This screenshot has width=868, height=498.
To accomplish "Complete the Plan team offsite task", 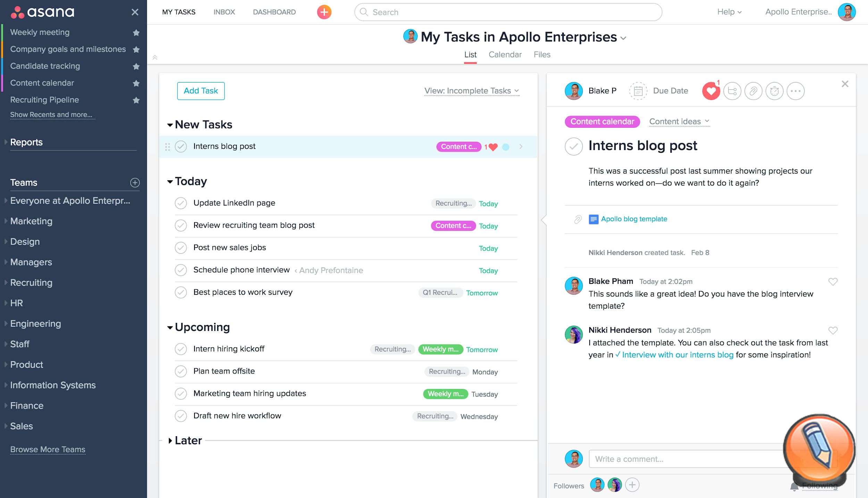I will (181, 371).
